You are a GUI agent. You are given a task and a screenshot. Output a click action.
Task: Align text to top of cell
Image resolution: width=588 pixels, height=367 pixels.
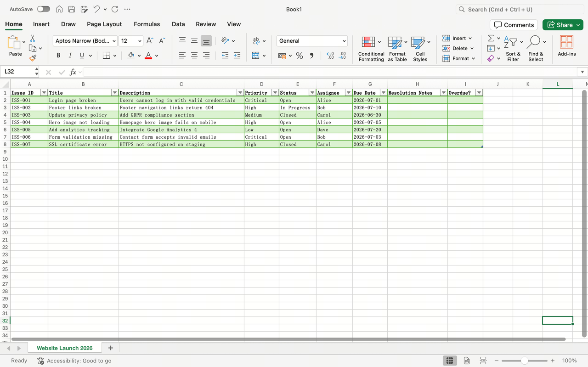[182, 41]
